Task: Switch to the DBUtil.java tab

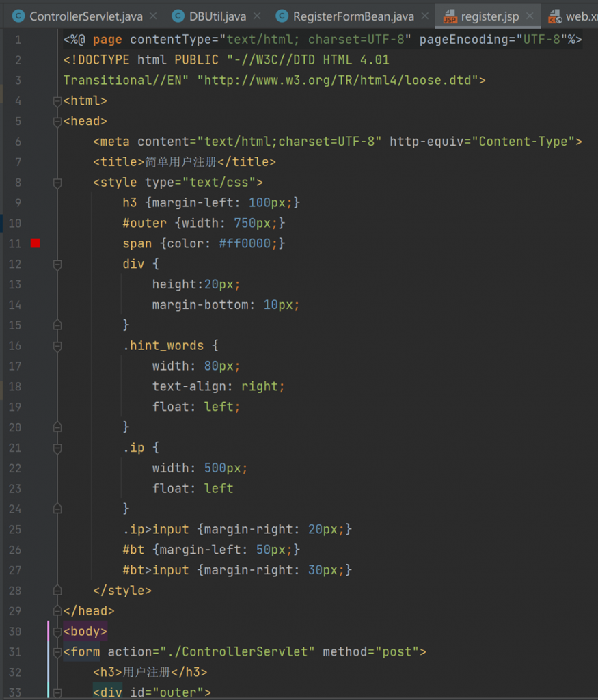Action: (x=217, y=16)
